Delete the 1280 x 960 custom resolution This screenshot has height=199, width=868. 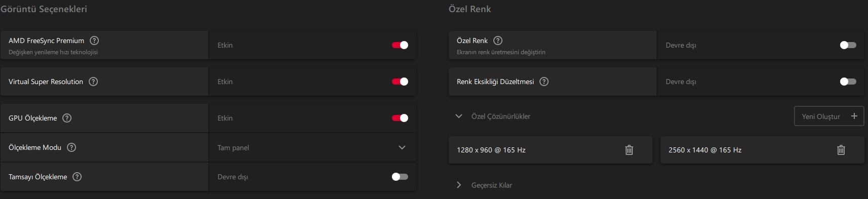pyautogui.click(x=629, y=150)
